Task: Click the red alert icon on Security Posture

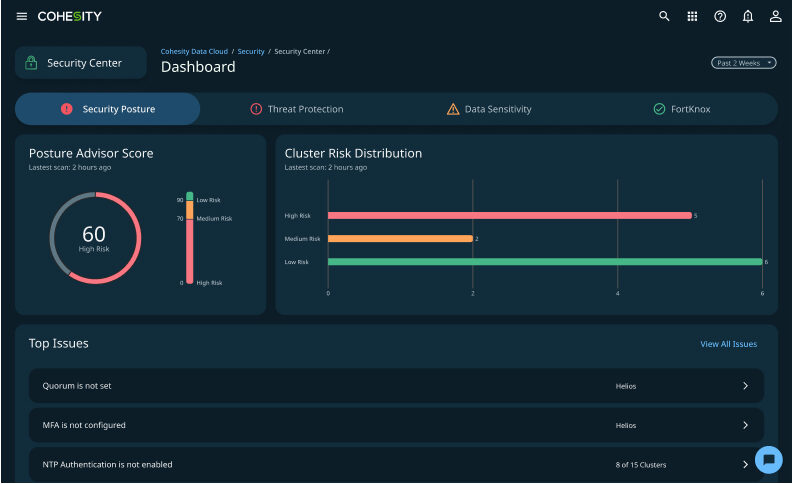Action: click(67, 109)
